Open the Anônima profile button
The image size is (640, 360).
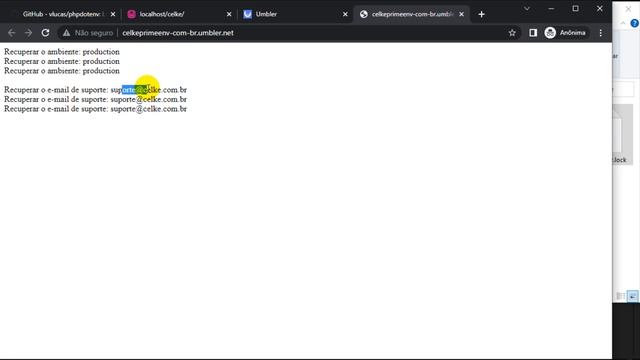pyautogui.click(x=566, y=33)
